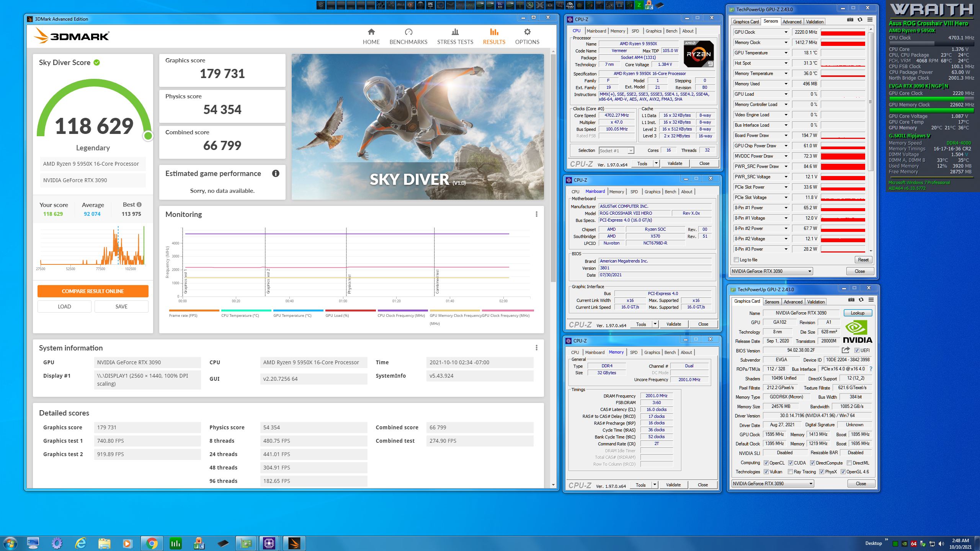
Task: Open Chrome from the taskbar
Action: click(x=152, y=543)
